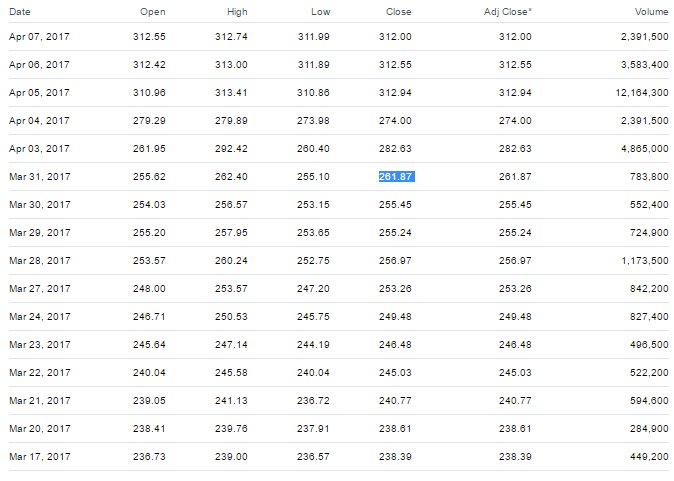Click the 1,173,500 volume cell
Image resolution: width=674 pixels, height=481 pixels.
pos(645,260)
